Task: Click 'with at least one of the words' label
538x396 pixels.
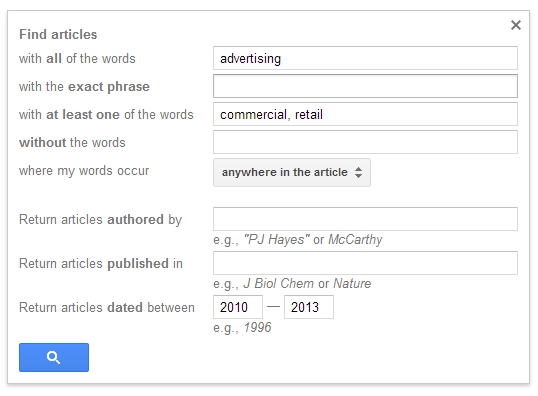Action: tap(106, 115)
